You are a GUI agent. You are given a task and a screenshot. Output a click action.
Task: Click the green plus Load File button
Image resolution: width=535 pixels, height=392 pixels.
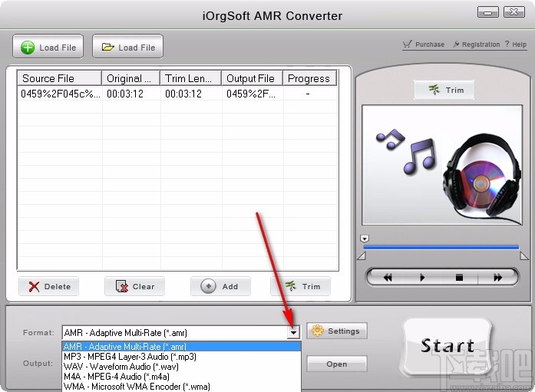(x=48, y=46)
